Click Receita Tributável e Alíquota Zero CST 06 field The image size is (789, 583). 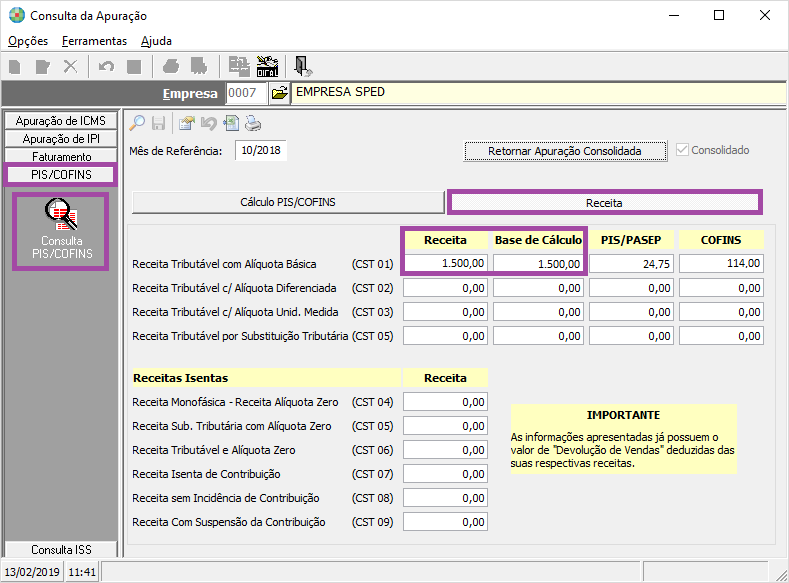[445, 450]
